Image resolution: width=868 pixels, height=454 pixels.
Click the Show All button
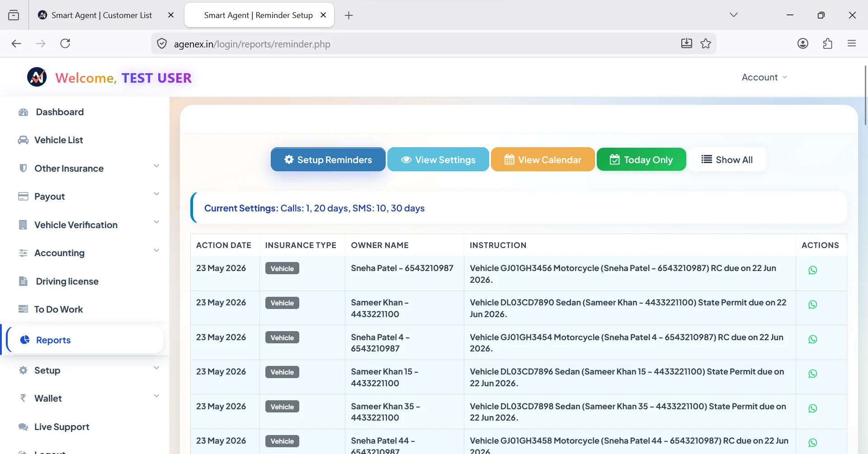(x=727, y=159)
